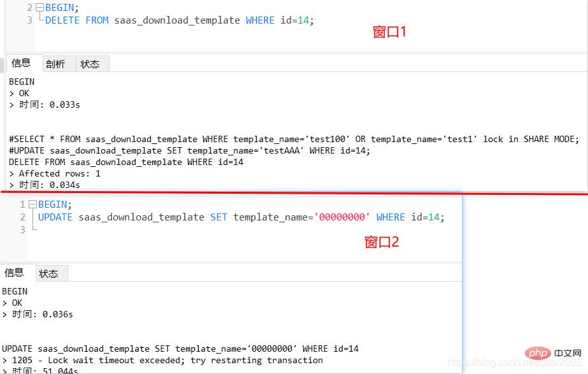Click the '> OK' line in window 2 results
The width and height of the screenshot is (588, 374).
point(12,303)
